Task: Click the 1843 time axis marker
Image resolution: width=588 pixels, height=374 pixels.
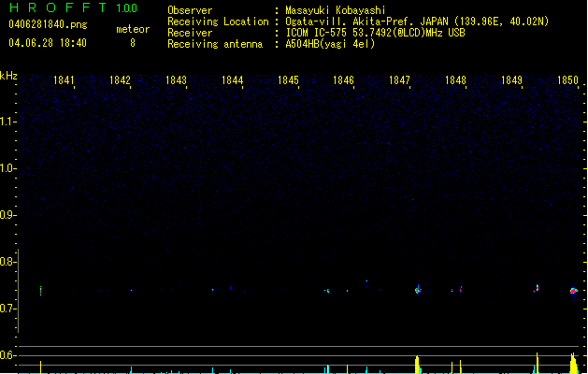Action: [176, 80]
